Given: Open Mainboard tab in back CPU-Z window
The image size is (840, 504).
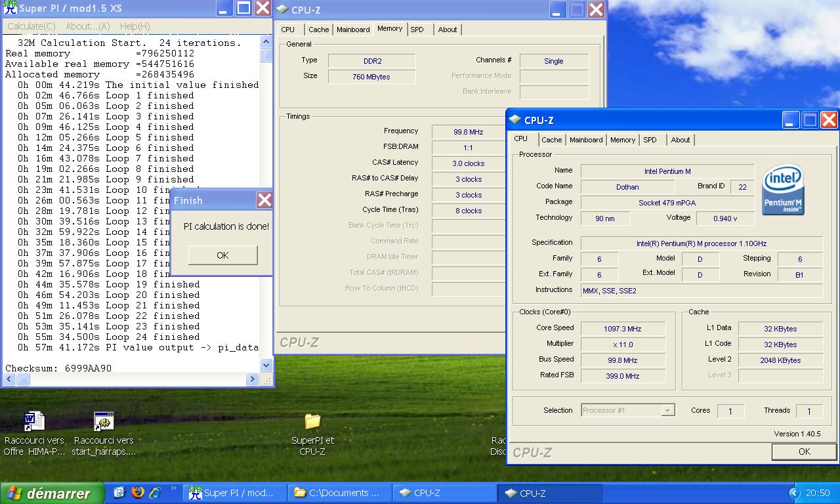Looking at the screenshot, I should tap(353, 30).
